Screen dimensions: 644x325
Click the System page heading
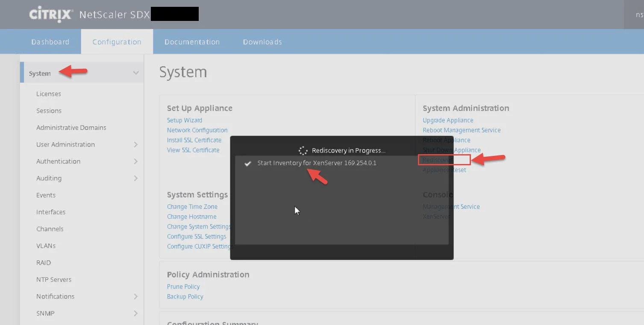tap(183, 72)
